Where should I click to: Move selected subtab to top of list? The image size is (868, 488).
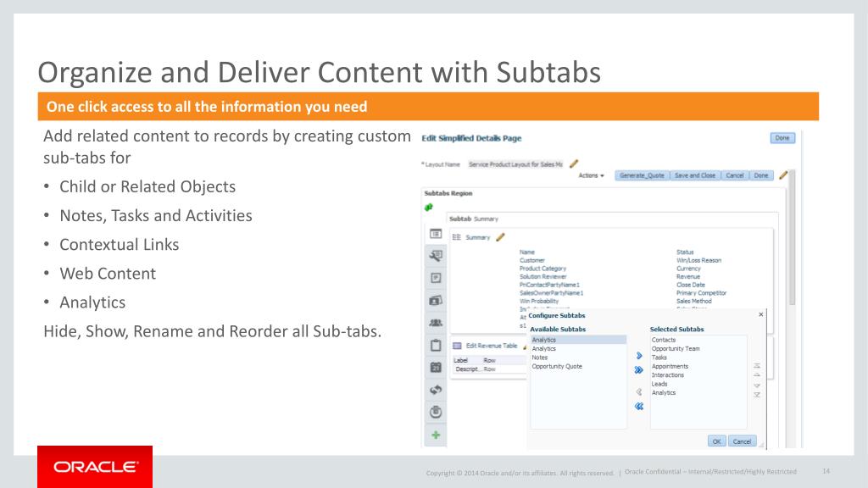(757, 366)
